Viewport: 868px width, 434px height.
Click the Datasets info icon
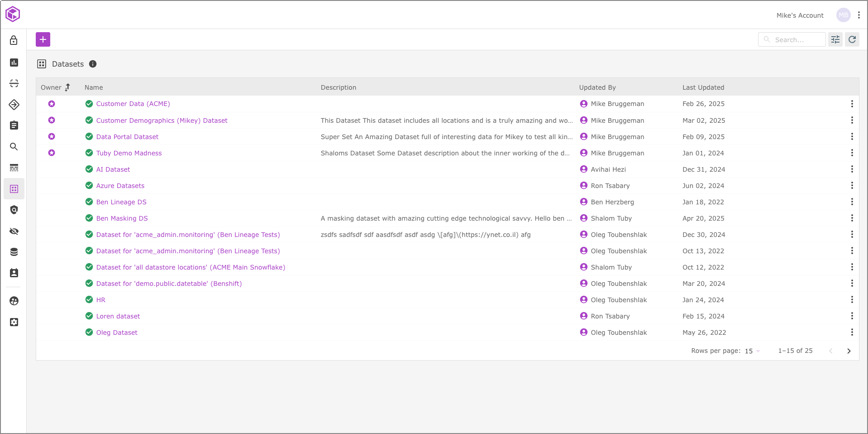coord(93,64)
